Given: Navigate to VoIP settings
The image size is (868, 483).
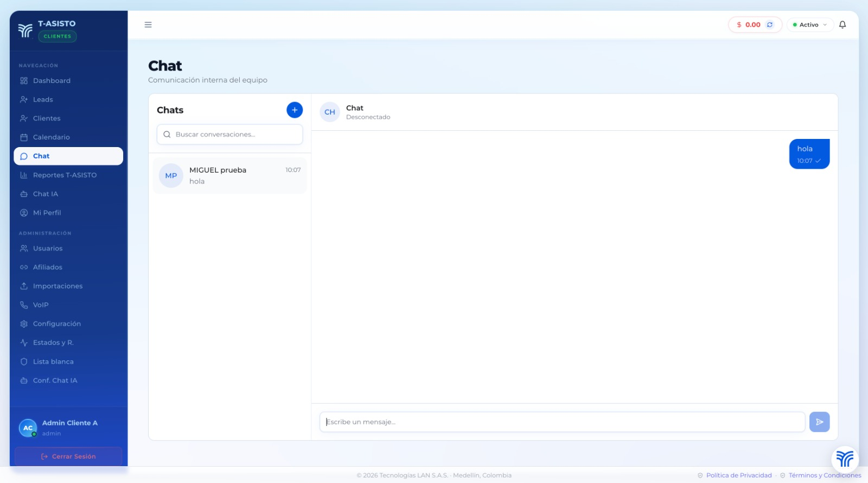Looking at the screenshot, I should pyautogui.click(x=41, y=305).
